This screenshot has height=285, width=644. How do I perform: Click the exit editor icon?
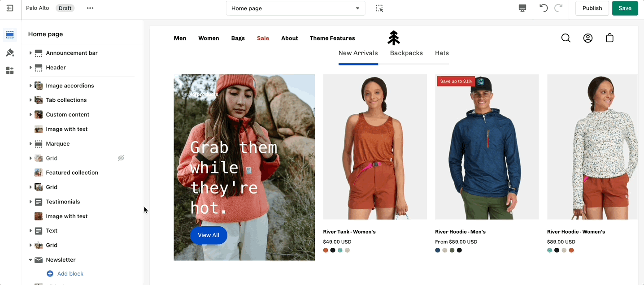coord(10,8)
